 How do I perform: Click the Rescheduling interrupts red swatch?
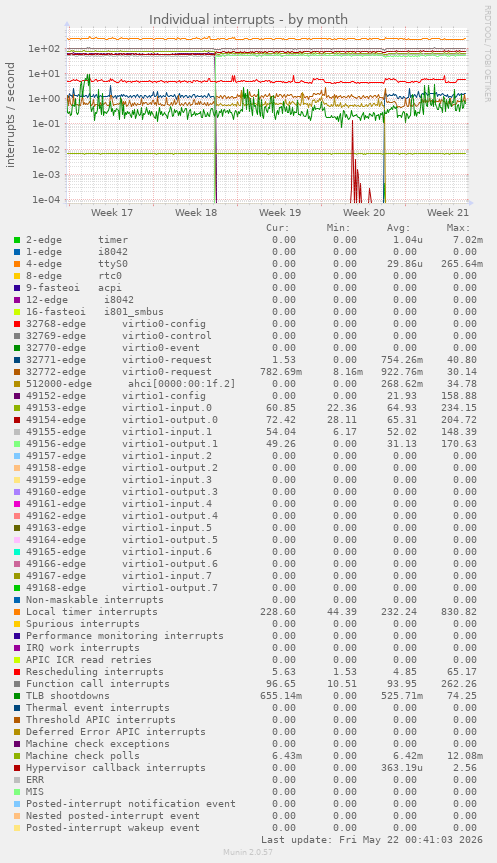[x=17, y=672]
